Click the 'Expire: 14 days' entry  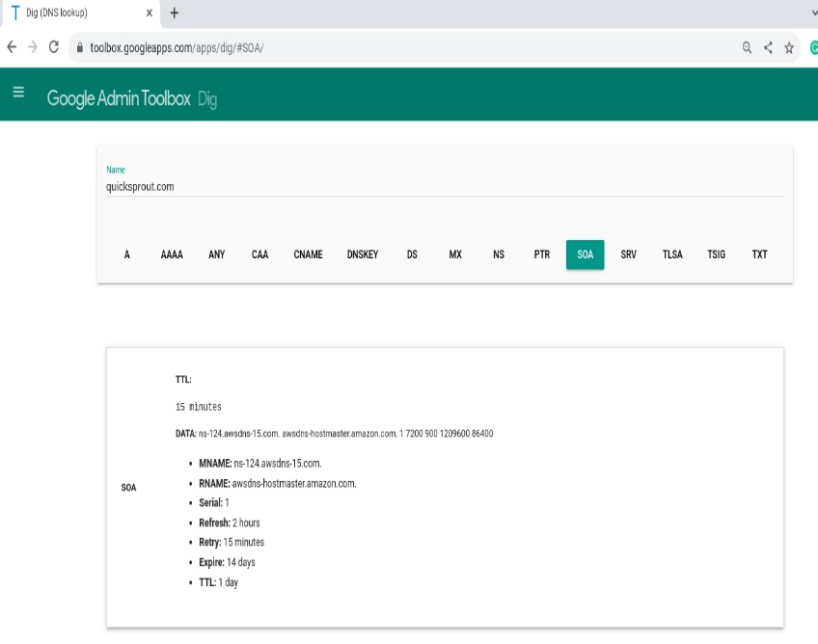tap(227, 562)
